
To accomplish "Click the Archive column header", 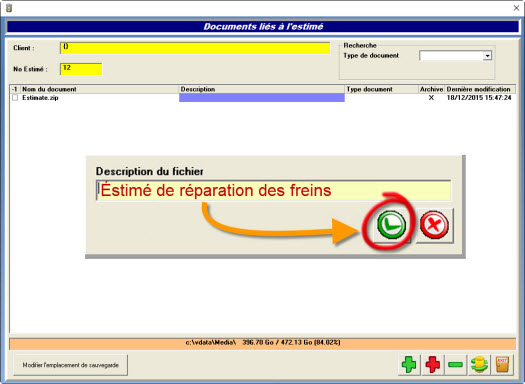I will tap(432, 89).
